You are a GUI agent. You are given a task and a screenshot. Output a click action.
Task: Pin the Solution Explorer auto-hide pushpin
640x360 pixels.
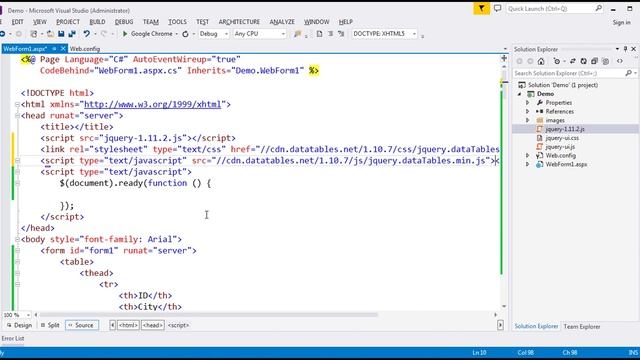pyautogui.click(x=625, y=49)
